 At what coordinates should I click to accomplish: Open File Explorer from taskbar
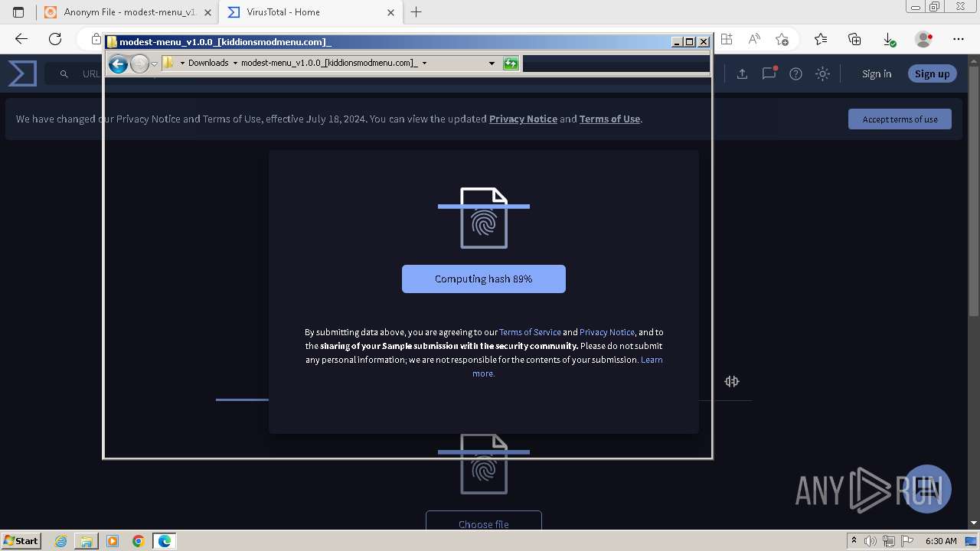point(87,541)
